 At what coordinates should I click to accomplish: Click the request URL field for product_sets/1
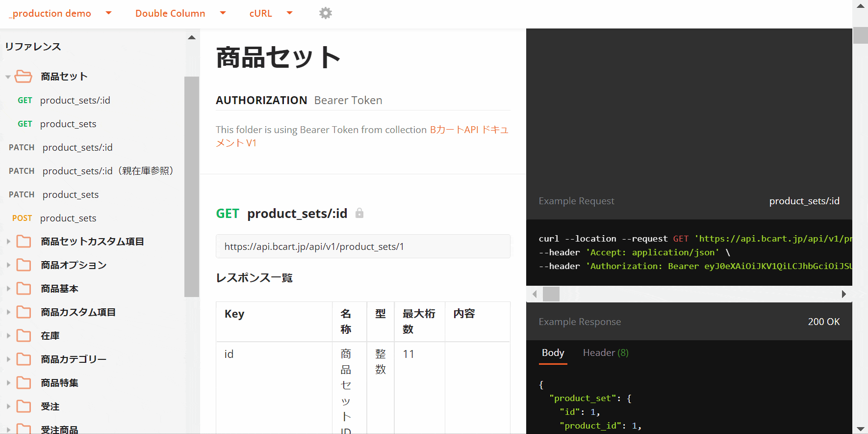[363, 246]
